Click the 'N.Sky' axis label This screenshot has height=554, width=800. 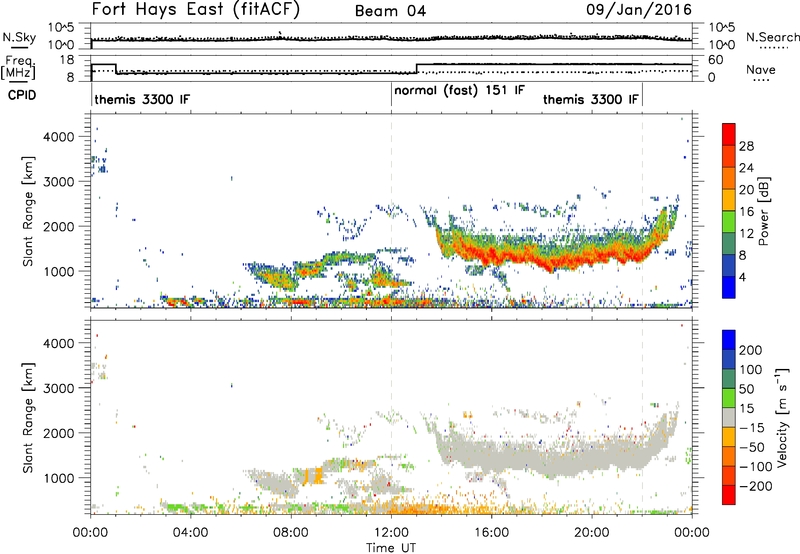pos(19,37)
